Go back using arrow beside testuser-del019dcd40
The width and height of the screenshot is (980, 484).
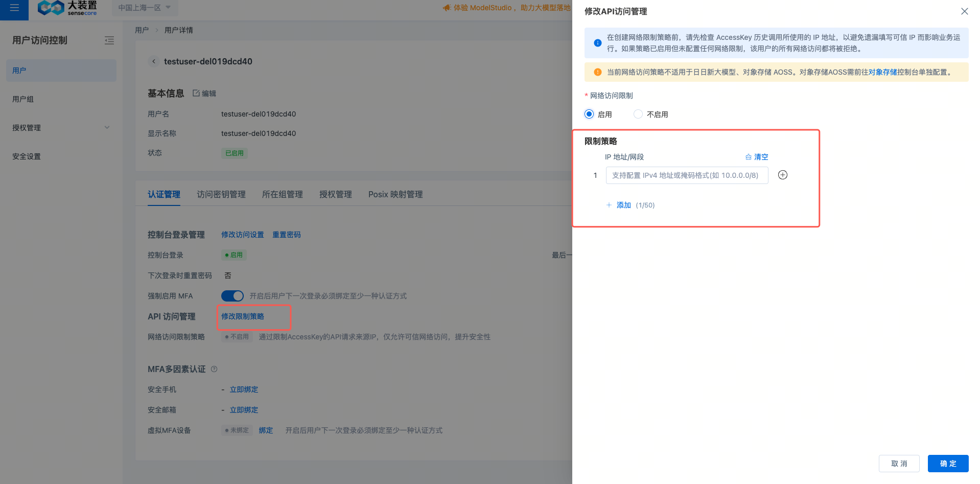(154, 61)
